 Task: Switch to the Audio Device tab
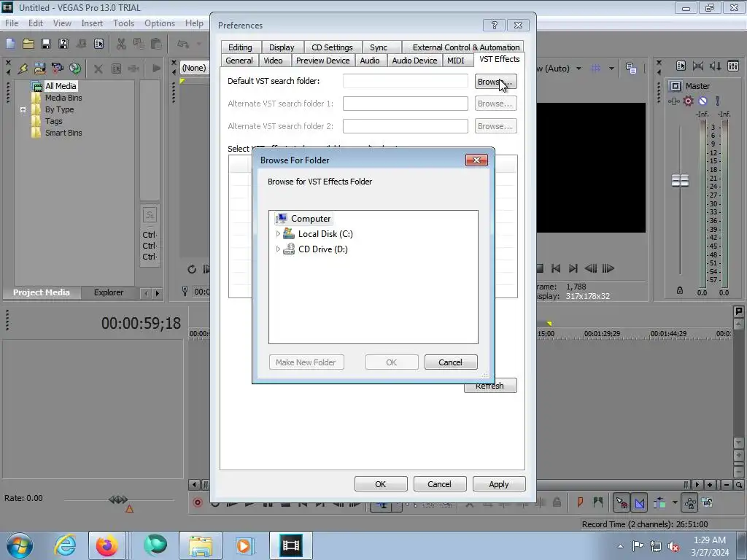(x=414, y=61)
